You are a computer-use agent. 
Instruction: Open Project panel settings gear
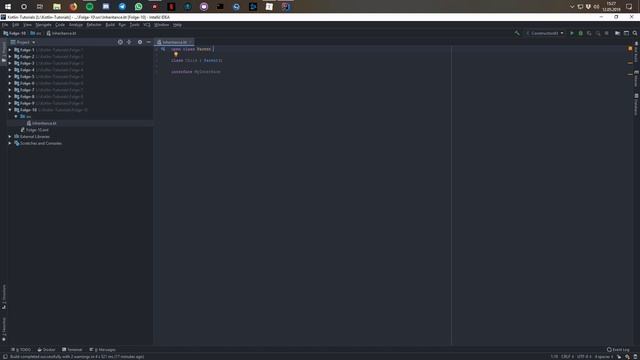(x=140, y=42)
